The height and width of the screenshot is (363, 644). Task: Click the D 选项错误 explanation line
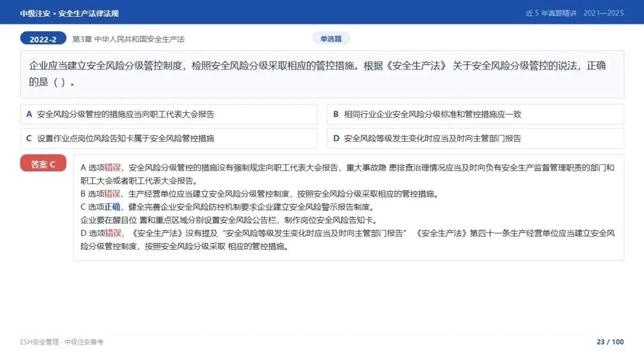(x=348, y=239)
